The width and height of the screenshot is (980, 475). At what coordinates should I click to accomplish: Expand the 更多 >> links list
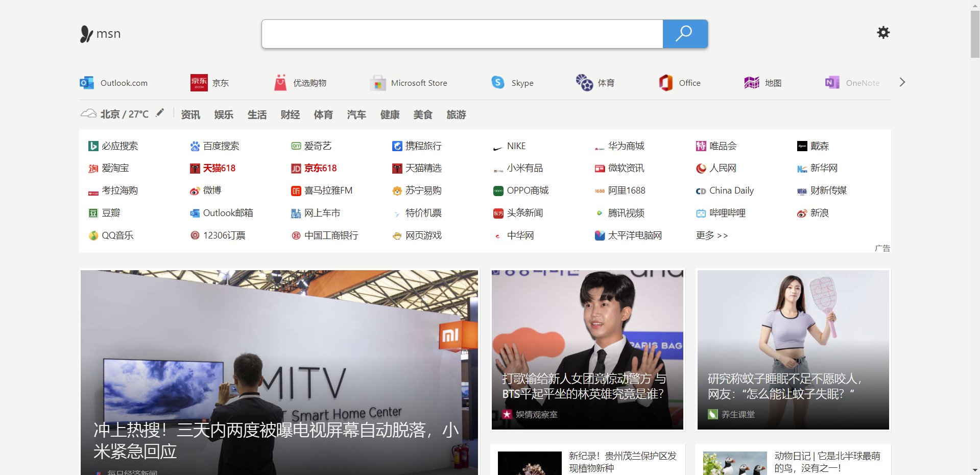pyautogui.click(x=711, y=235)
